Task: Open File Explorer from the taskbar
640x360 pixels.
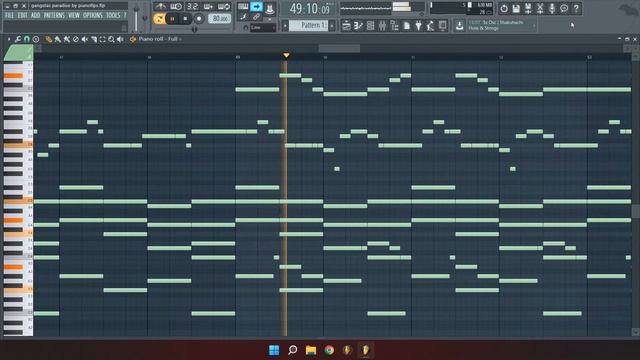Action: 311,350
